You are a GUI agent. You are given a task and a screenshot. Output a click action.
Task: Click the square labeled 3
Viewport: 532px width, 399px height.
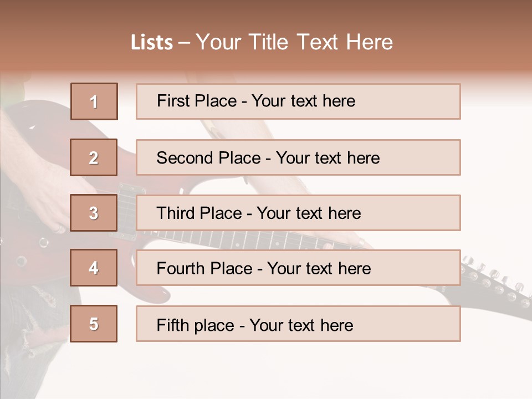coord(94,213)
